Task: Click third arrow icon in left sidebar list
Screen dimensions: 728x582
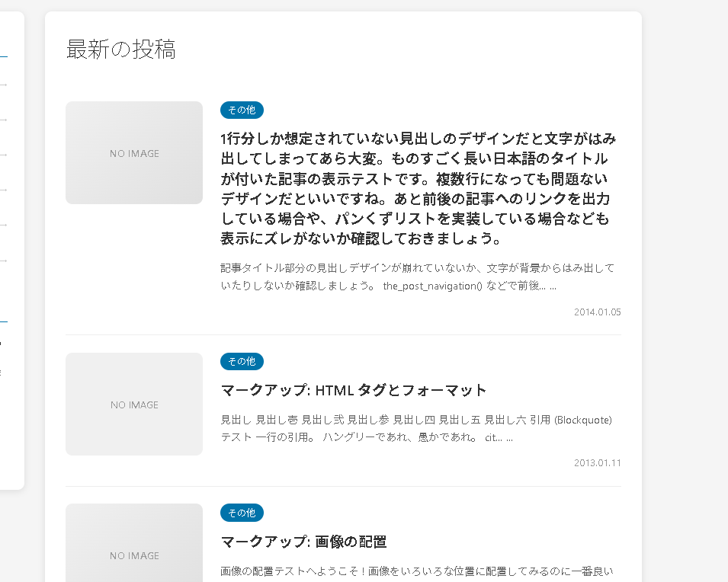Action: point(3,155)
